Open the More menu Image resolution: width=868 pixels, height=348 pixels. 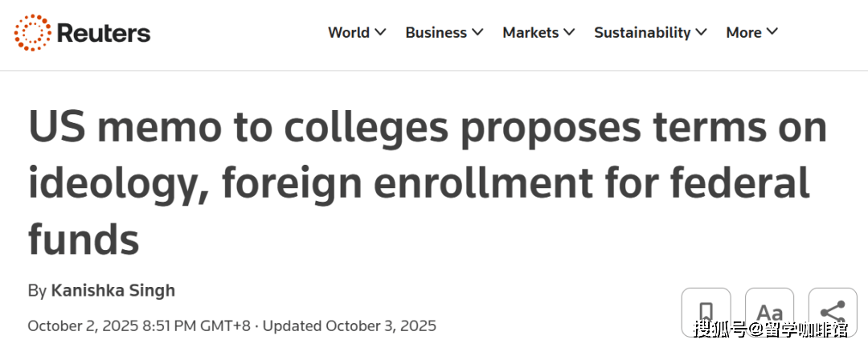tap(743, 33)
